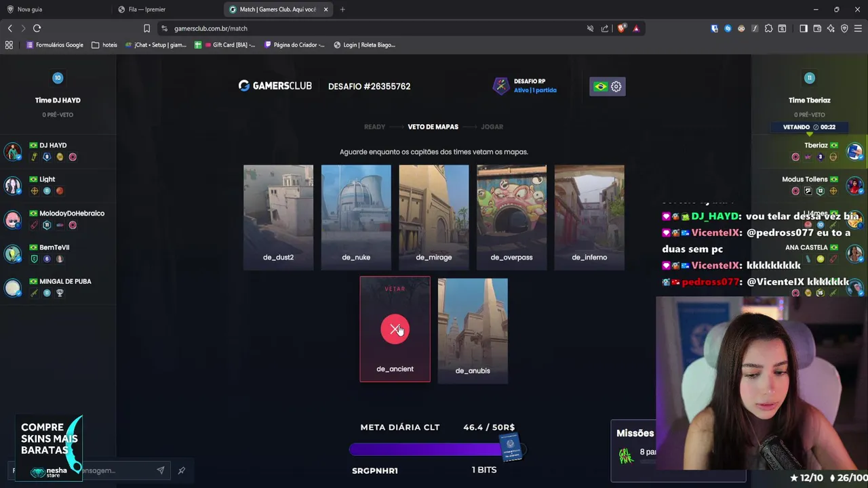The width and height of the screenshot is (868, 488).
Task: Open 'jChat • Setup' bookmark
Action: click(156, 45)
